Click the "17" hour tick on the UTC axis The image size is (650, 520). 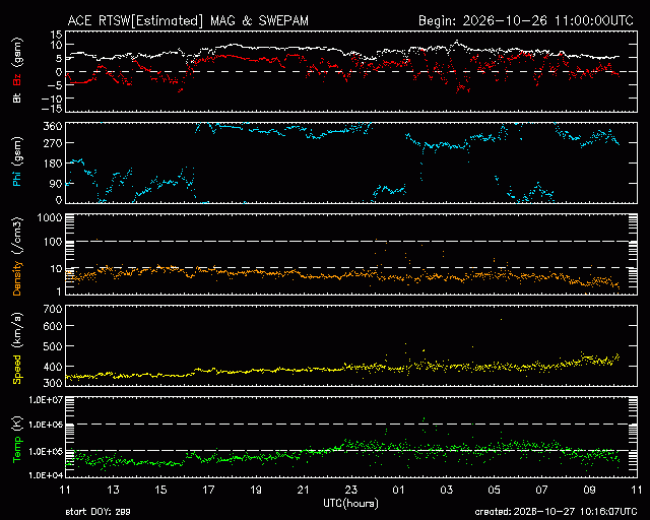208,490
